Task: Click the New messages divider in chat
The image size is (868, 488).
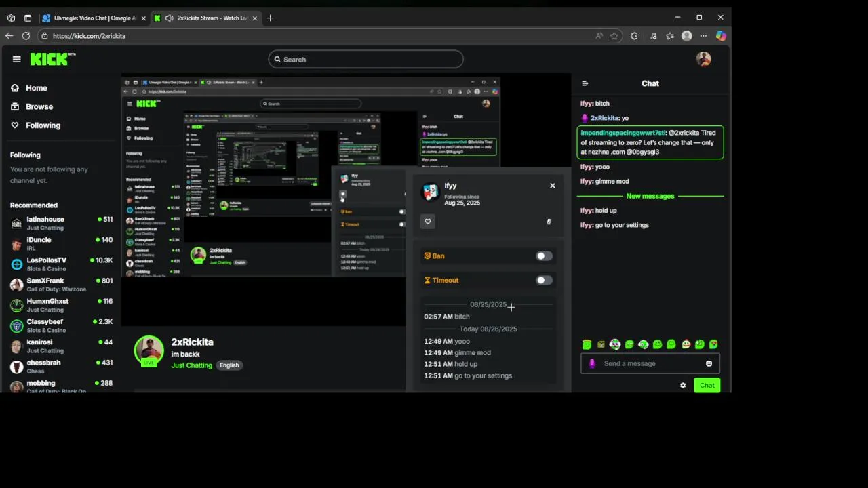Action: 650,196
